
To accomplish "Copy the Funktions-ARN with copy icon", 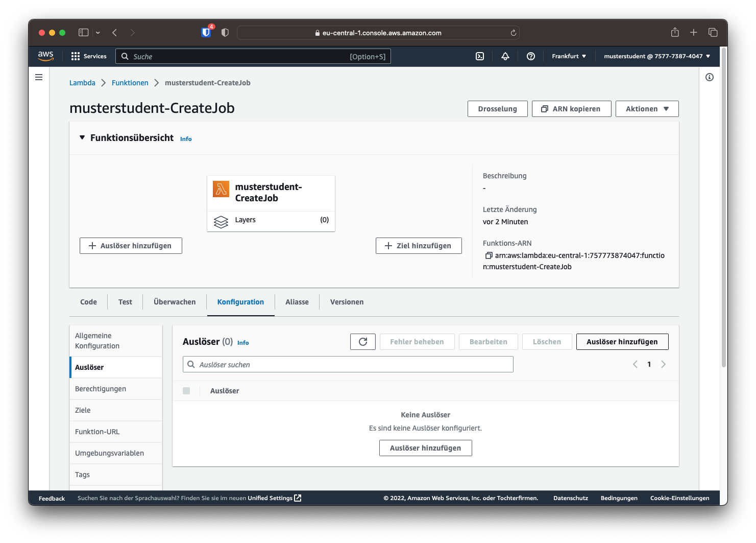I will [489, 255].
